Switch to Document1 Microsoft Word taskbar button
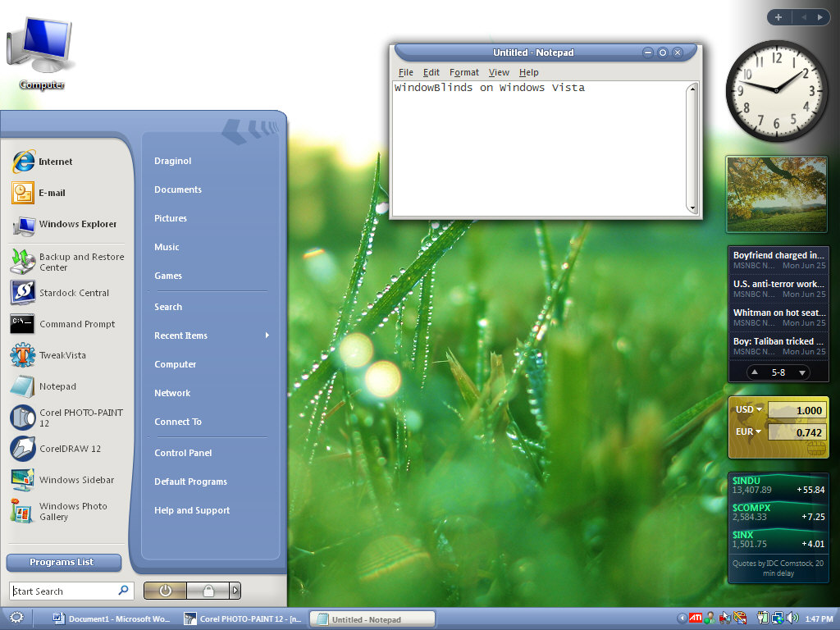Image resolution: width=840 pixels, height=630 pixels. click(112, 619)
